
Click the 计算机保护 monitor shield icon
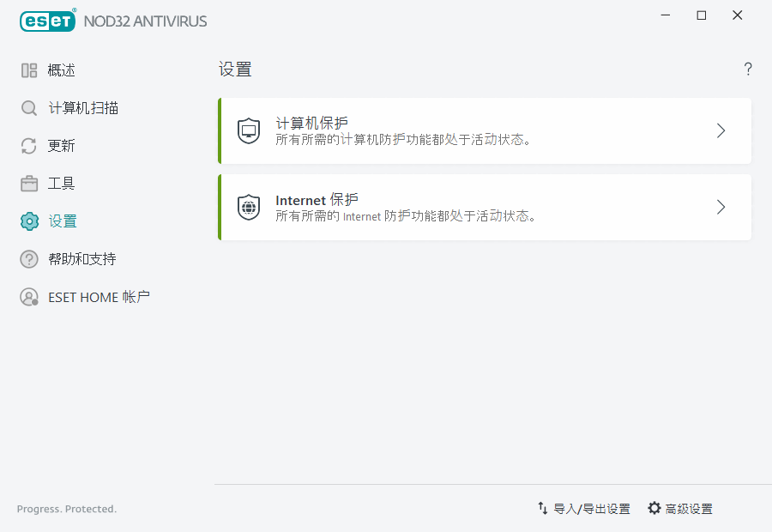point(248,130)
